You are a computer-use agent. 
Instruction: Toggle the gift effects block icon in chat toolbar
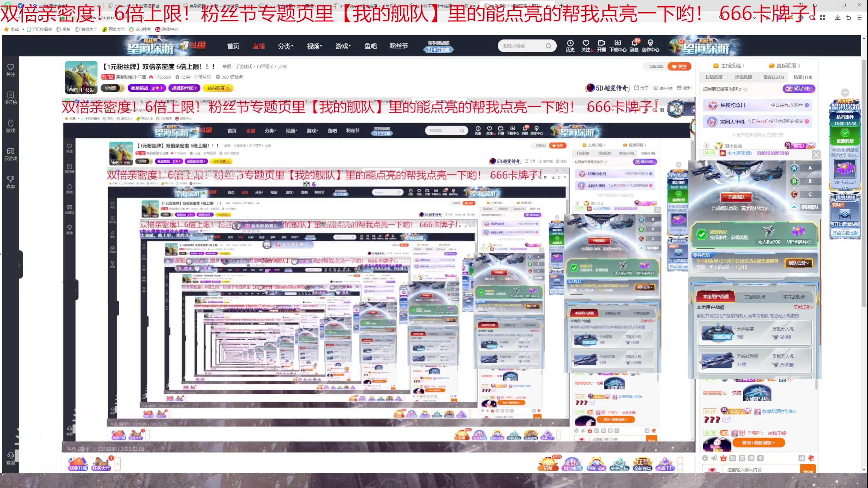pyautogui.click(x=811, y=458)
